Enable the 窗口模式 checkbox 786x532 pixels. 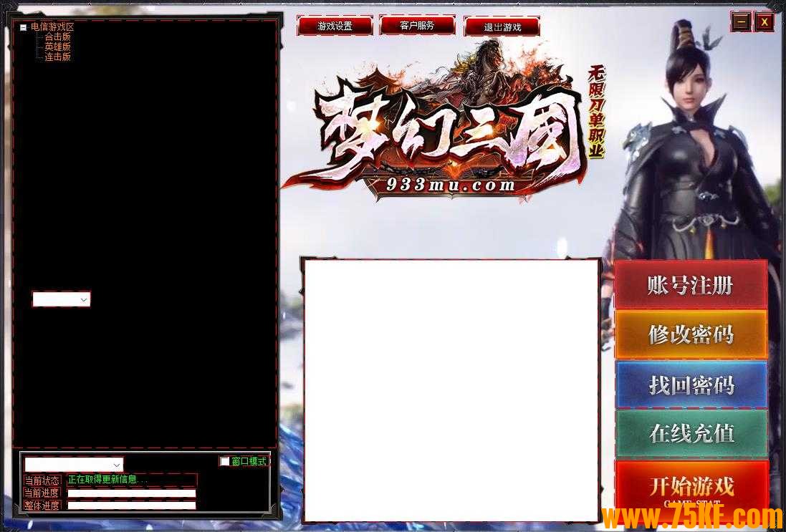click(x=225, y=461)
